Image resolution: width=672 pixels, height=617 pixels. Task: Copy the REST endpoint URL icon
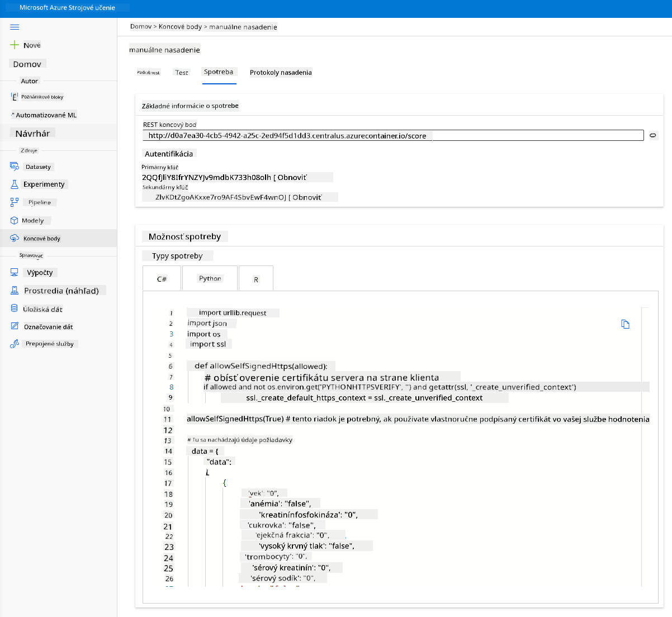[x=652, y=135]
